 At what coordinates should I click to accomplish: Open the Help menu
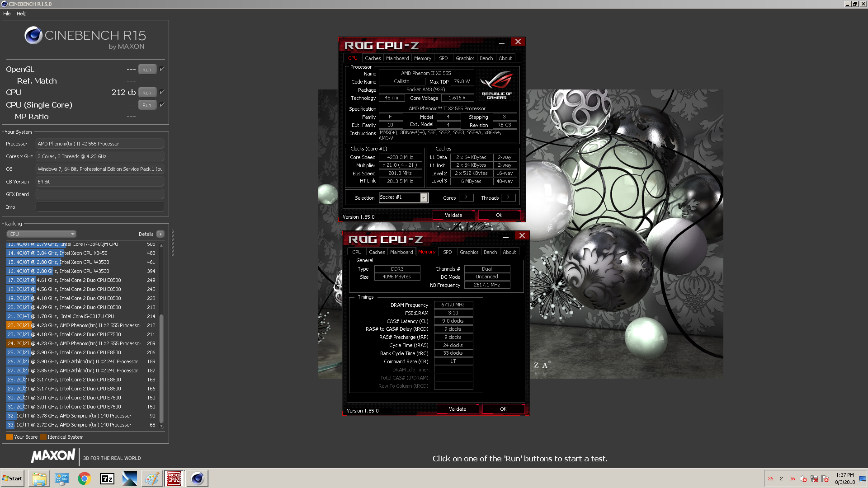pos(22,14)
